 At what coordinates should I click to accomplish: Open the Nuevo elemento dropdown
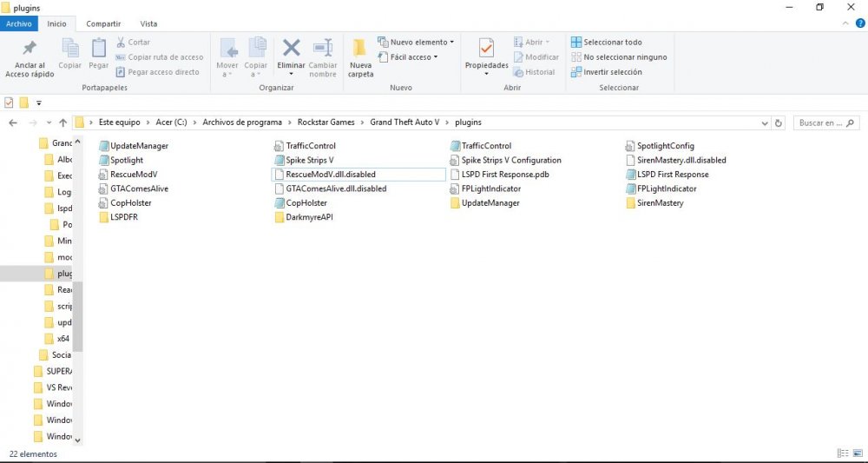(416, 42)
